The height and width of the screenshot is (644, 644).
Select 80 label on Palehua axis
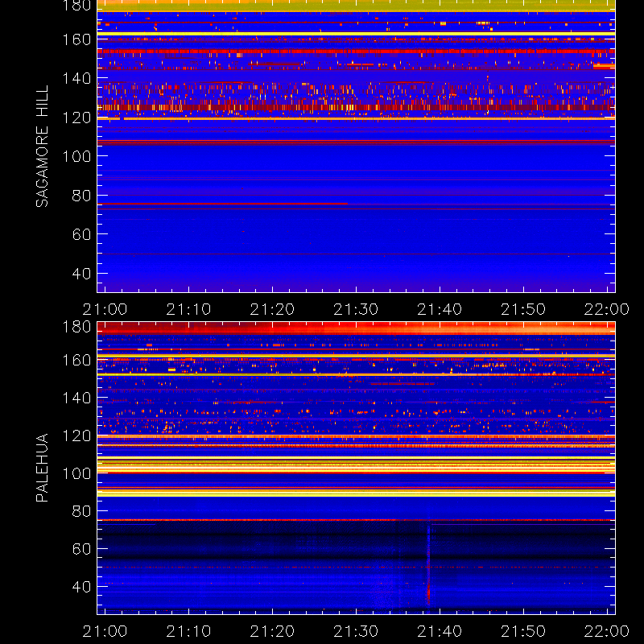point(81,511)
